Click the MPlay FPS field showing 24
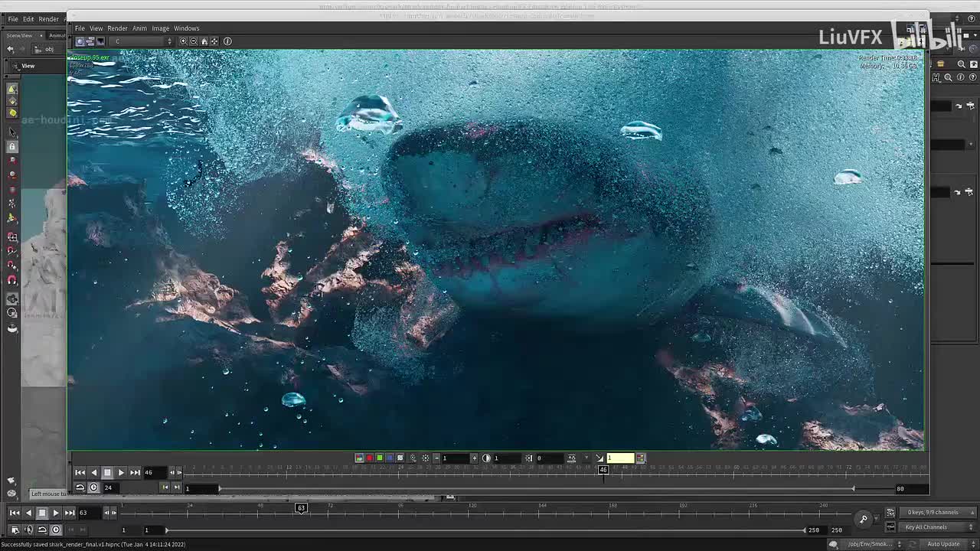 [x=111, y=487]
